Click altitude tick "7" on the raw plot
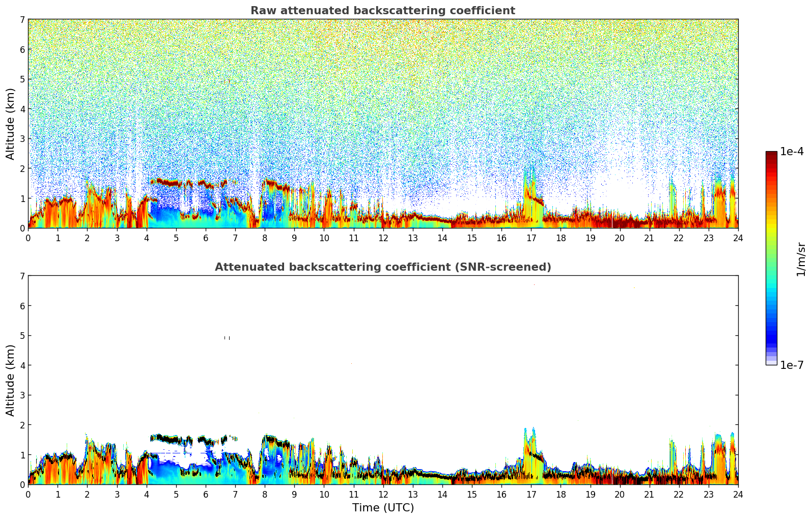Viewport: 812px width, 519px height. 22,20
